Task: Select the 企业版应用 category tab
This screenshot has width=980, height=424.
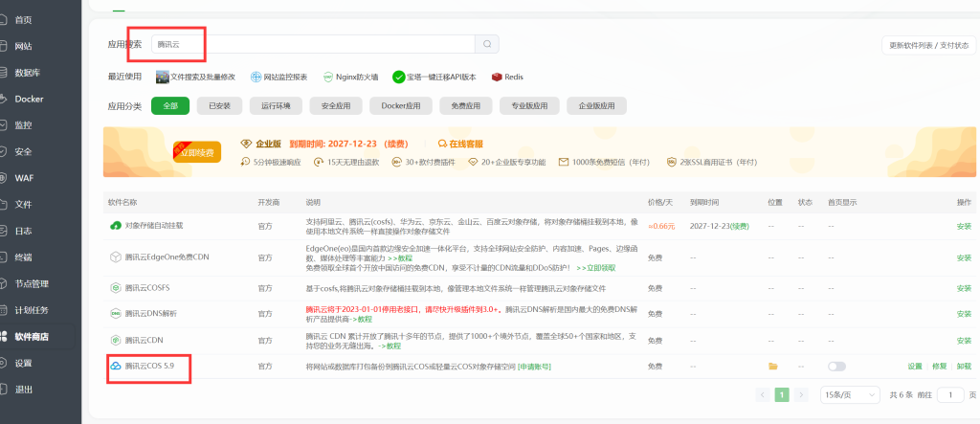Action: pyautogui.click(x=597, y=105)
